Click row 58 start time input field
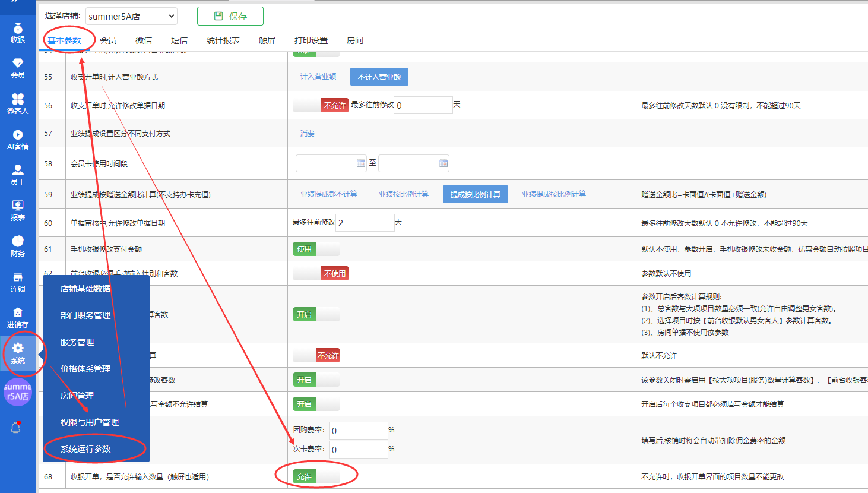The image size is (868, 493). pos(331,163)
